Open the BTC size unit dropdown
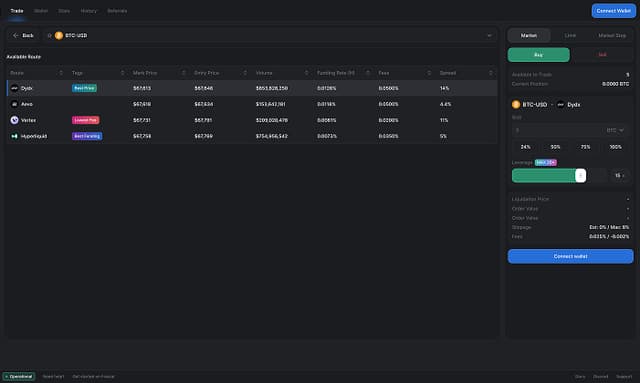Image resolution: width=640 pixels, height=383 pixels. (615, 130)
